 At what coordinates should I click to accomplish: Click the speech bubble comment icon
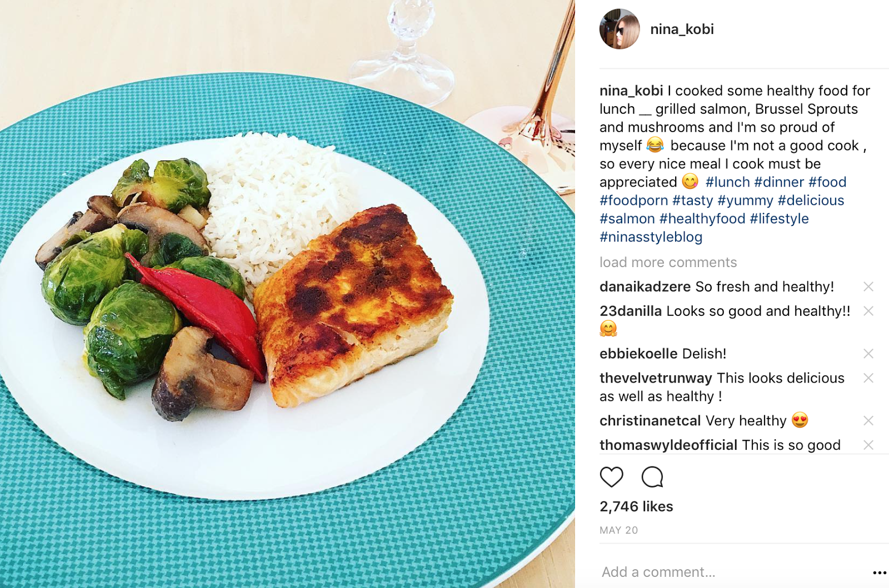[652, 477]
